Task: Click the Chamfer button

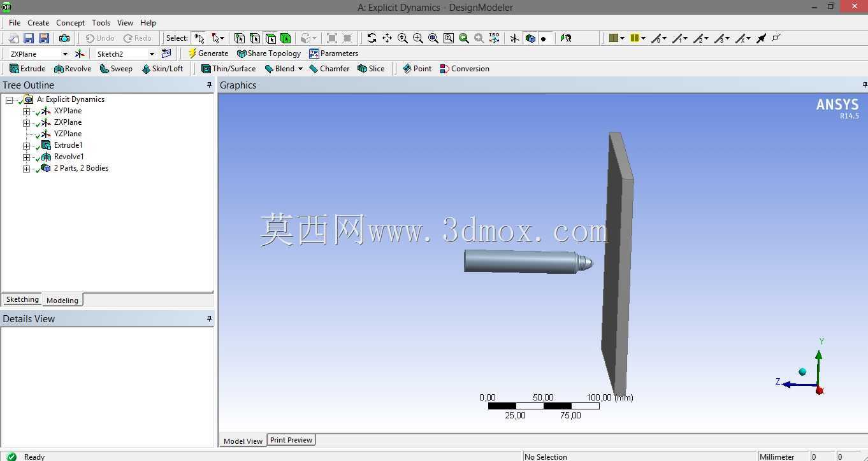Action: point(329,69)
